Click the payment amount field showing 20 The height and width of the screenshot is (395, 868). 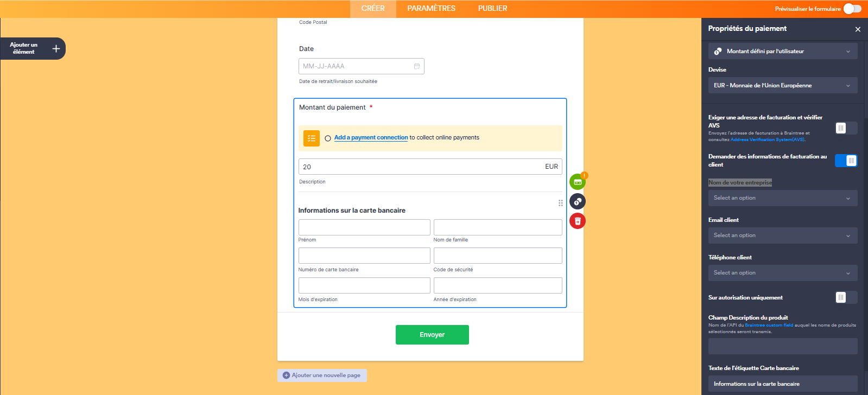430,167
